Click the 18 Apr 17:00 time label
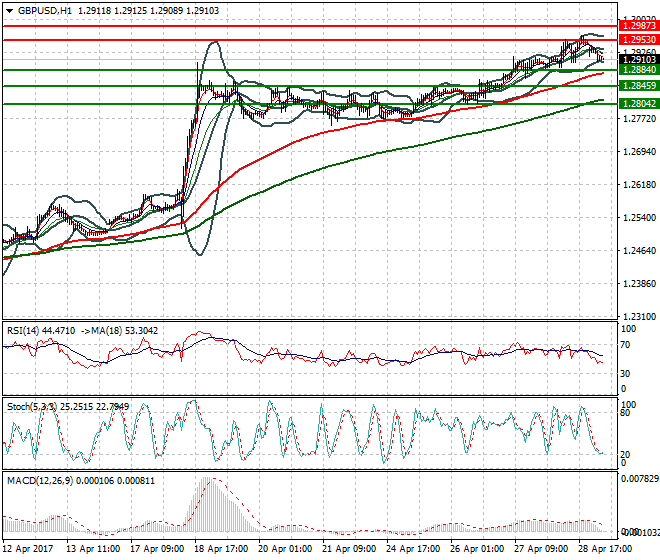The image size is (660, 560). coord(221,549)
